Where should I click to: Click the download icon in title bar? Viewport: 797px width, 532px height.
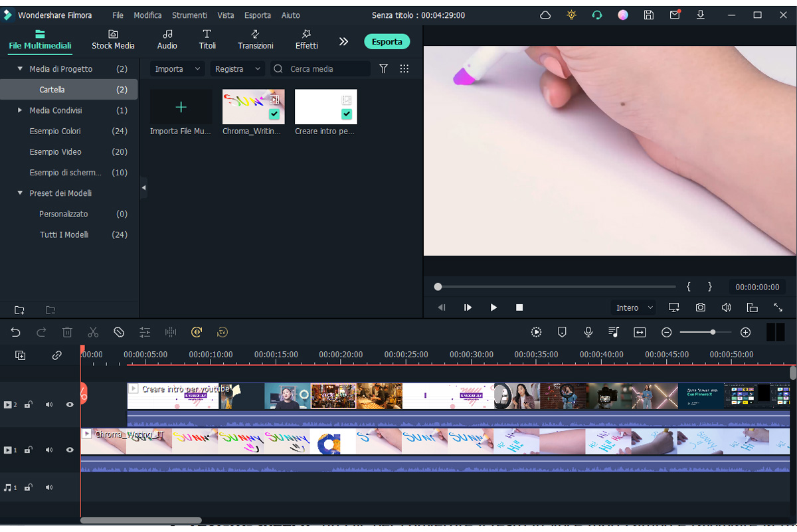[x=701, y=15]
